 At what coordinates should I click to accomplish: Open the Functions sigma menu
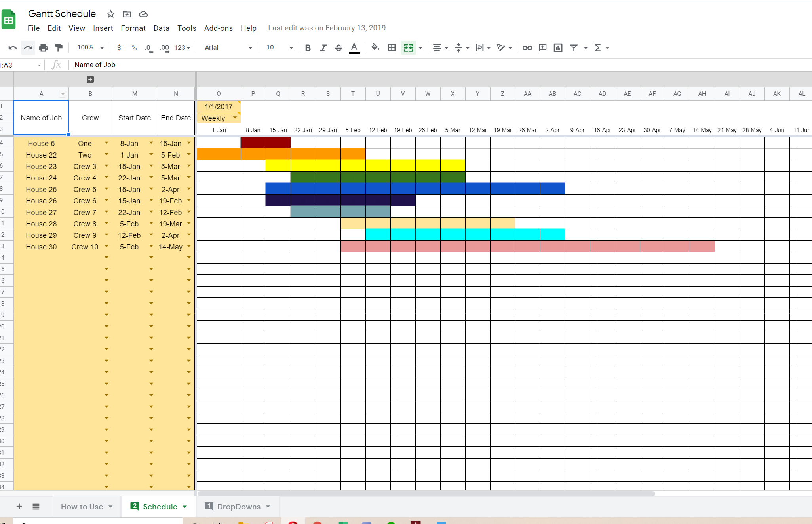(x=601, y=48)
